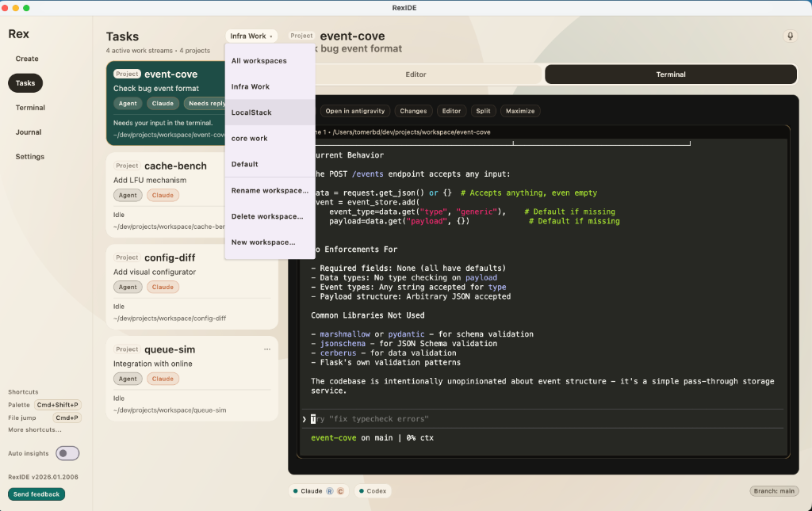Click the Agent badge on event-cove

pos(128,103)
